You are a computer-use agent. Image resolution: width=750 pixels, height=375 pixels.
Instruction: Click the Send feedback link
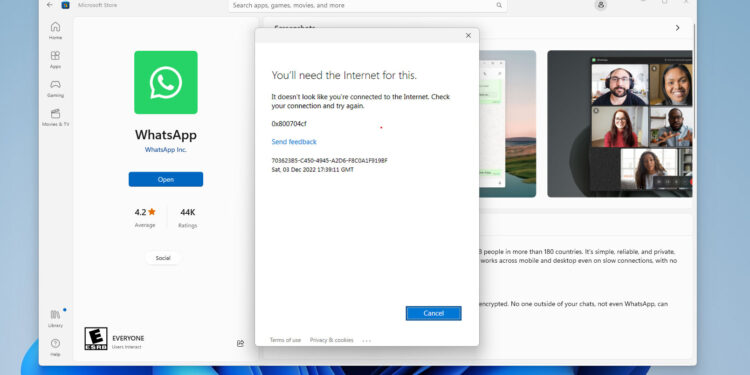tap(294, 142)
